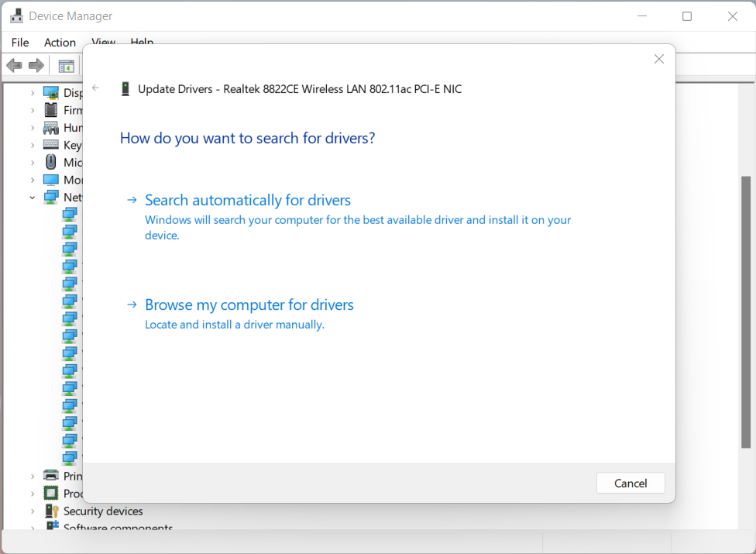Viewport: 756px width, 554px height.
Task: Click the toolbar Back arrow icon
Action: click(14, 66)
